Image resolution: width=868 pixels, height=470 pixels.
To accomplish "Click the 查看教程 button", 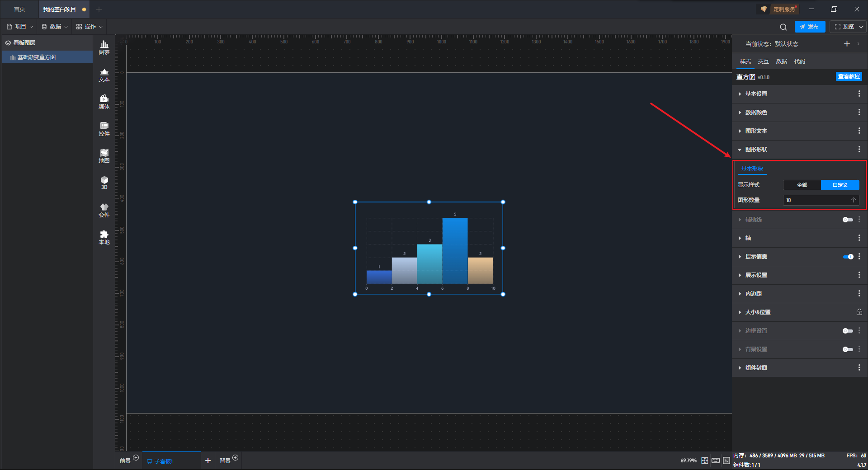I will tap(849, 76).
